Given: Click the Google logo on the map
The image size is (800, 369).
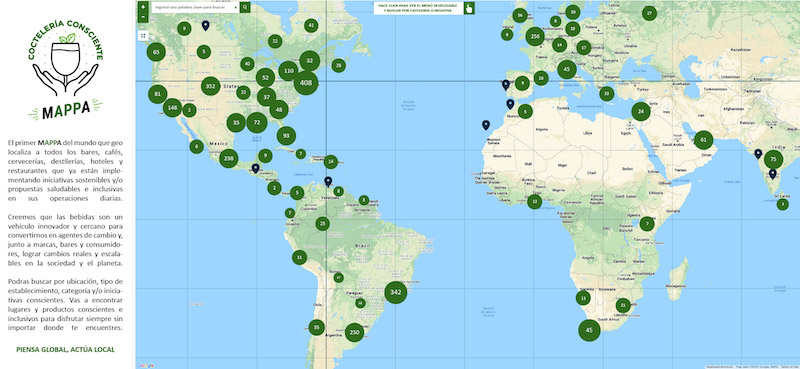Looking at the screenshot, I should coord(146,365).
